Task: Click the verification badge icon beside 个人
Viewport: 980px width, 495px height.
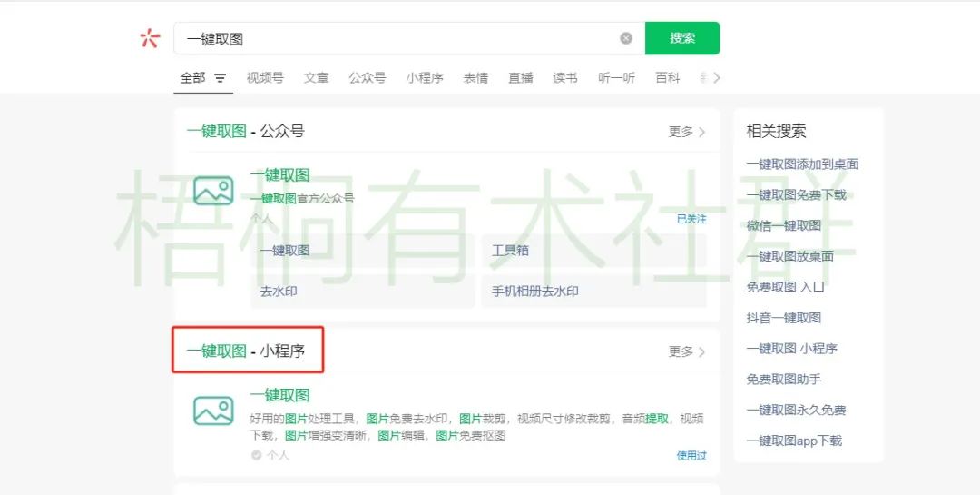Action: click(x=256, y=456)
